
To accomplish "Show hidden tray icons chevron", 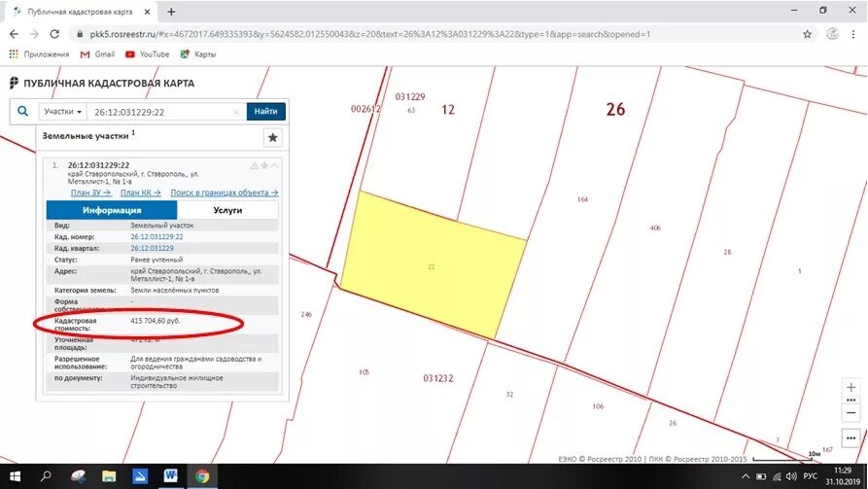I will [x=746, y=476].
